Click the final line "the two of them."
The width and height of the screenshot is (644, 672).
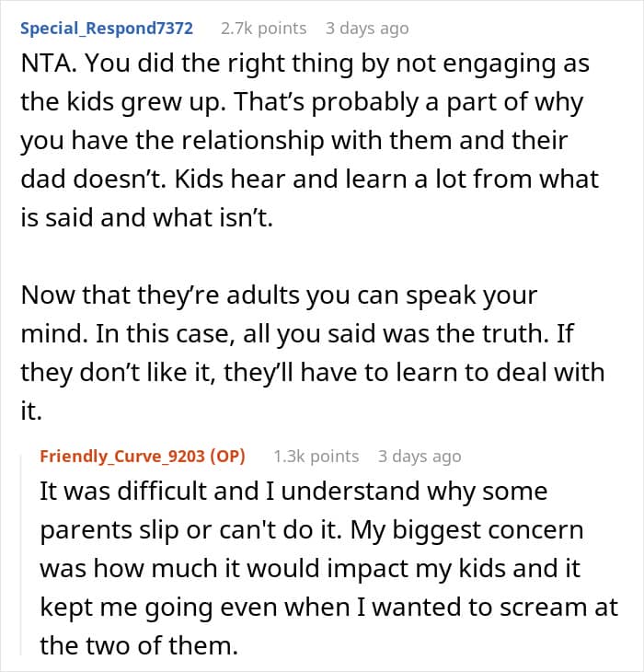(138, 645)
